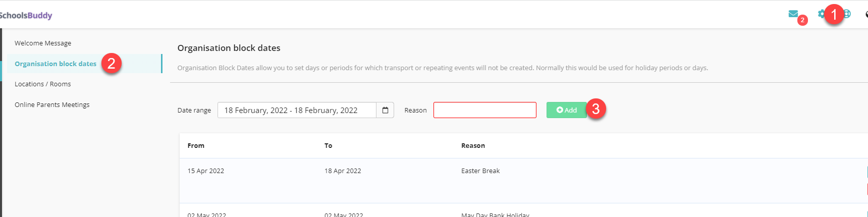Click the partly visible icon at the far right of the top bar
Viewport: 868px width, 217px height.
point(866,14)
